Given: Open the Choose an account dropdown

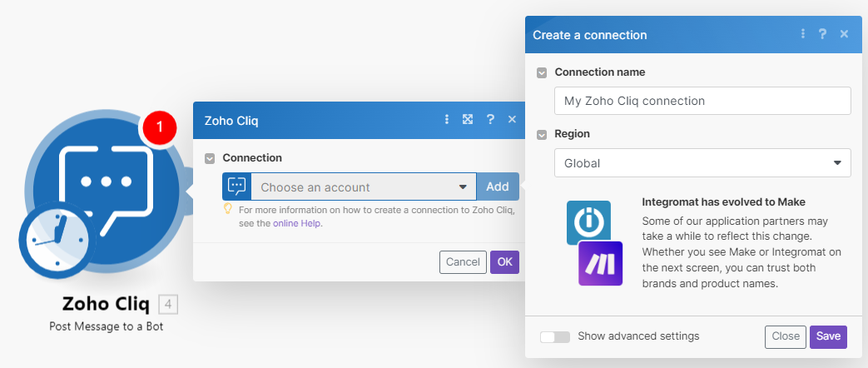Looking at the screenshot, I should coord(364,186).
